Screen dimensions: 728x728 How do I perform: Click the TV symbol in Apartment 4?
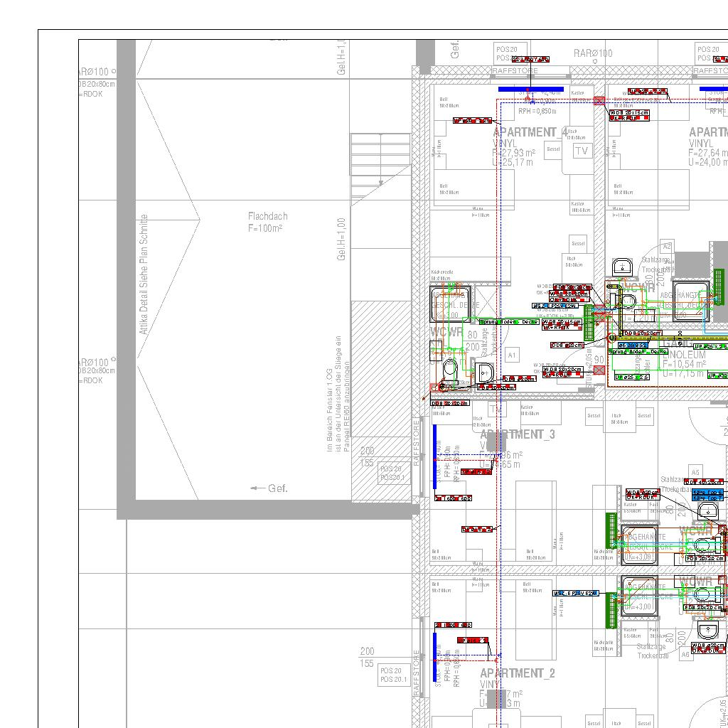582,151
